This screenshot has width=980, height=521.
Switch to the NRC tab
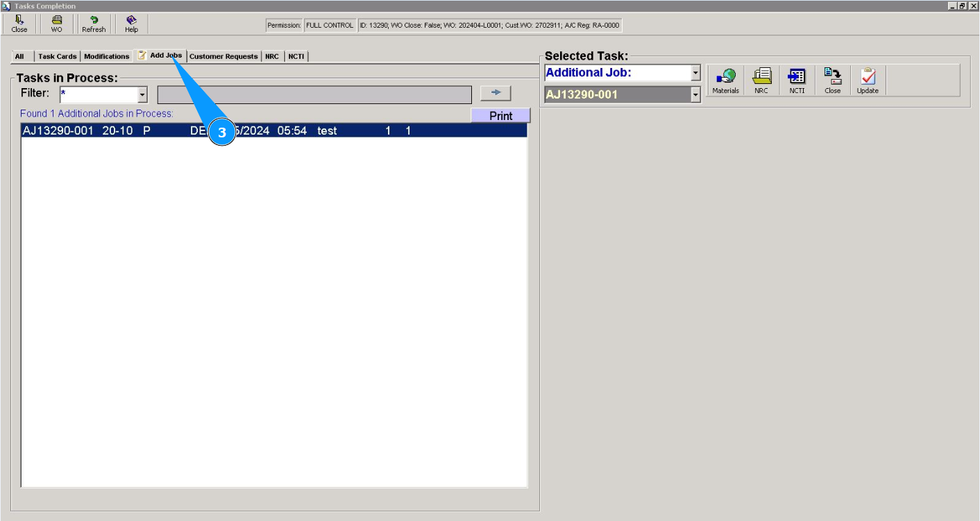point(272,56)
